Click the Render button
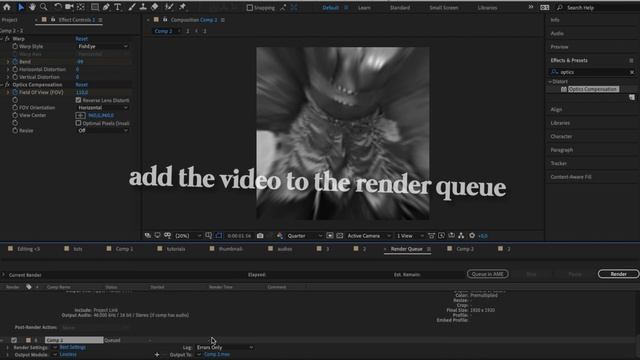The height and width of the screenshot is (360, 640). tap(618, 274)
